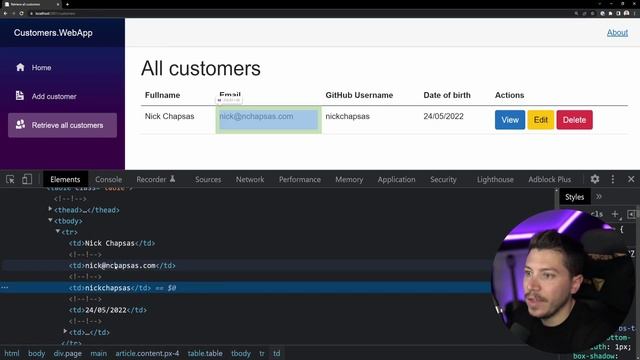The width and height of the screenshot is (640, 360).
Task: Open the Application tab
Action: pyautogui.click(x=396, y=179)
